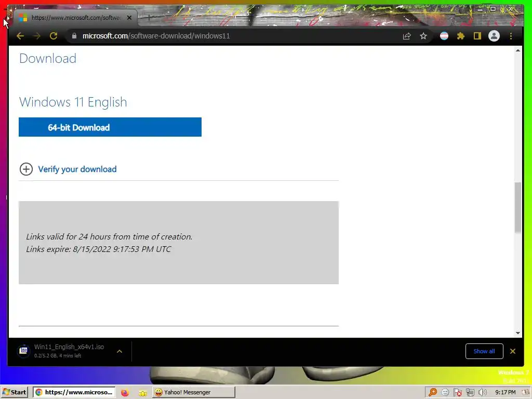
Task: Reload the page with the refresh icon
Action: (54, 36)
